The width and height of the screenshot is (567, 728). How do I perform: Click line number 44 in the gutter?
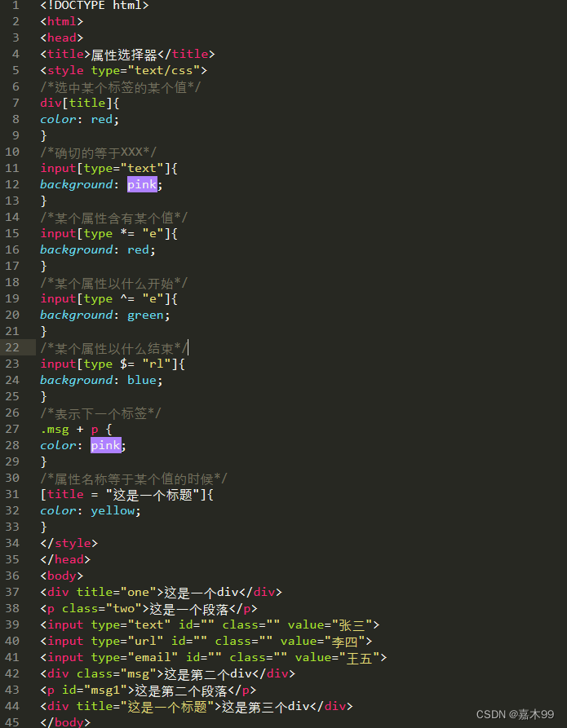point(12,706)
